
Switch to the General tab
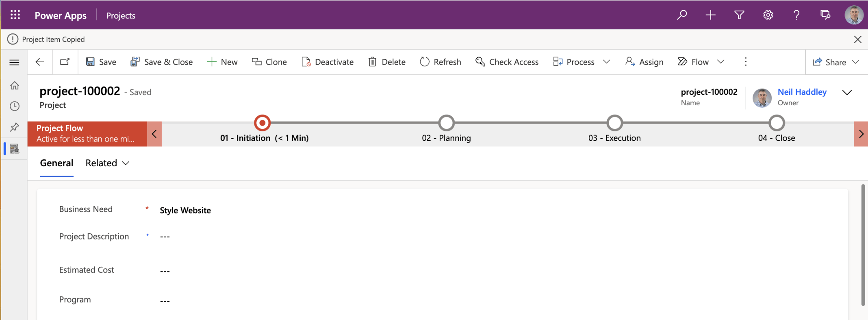point(56,163)
